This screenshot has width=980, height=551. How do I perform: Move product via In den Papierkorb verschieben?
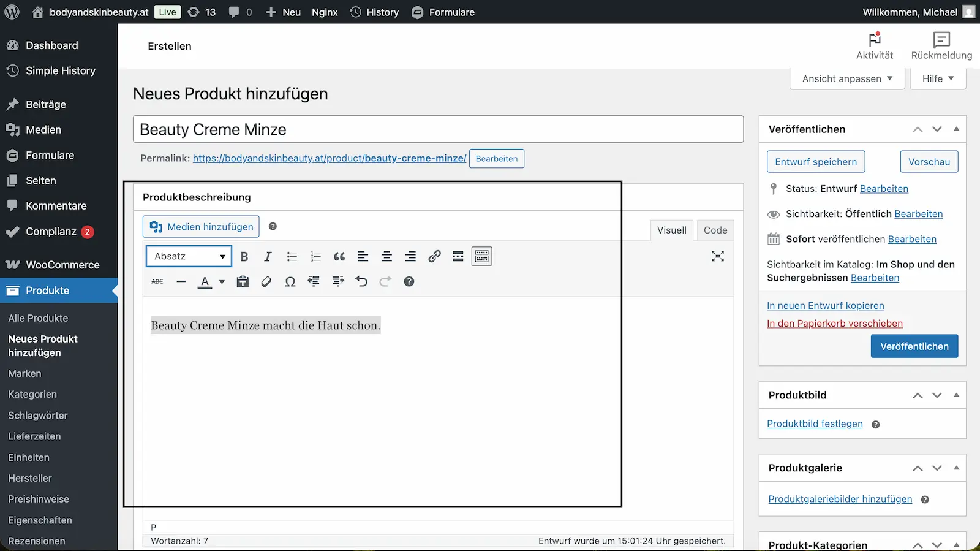[834, 324]
